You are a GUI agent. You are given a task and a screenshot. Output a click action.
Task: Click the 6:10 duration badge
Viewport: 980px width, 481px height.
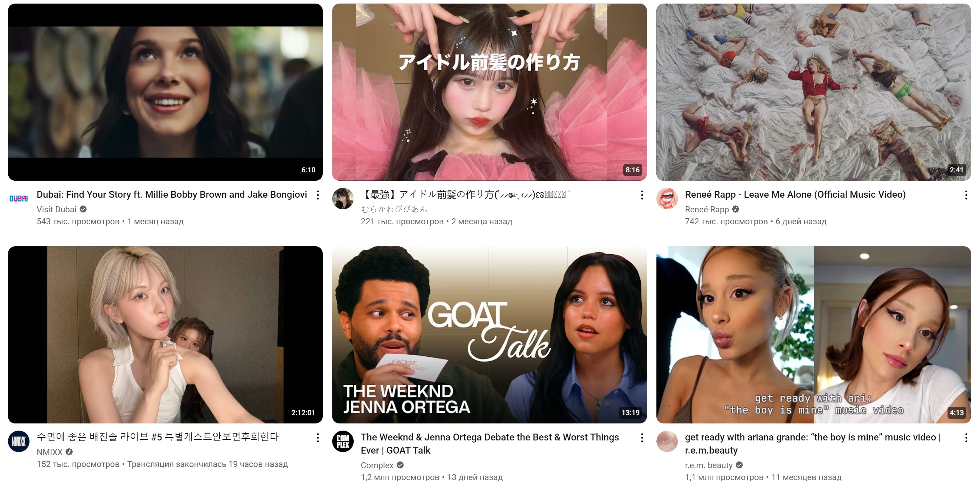[308, 170]
